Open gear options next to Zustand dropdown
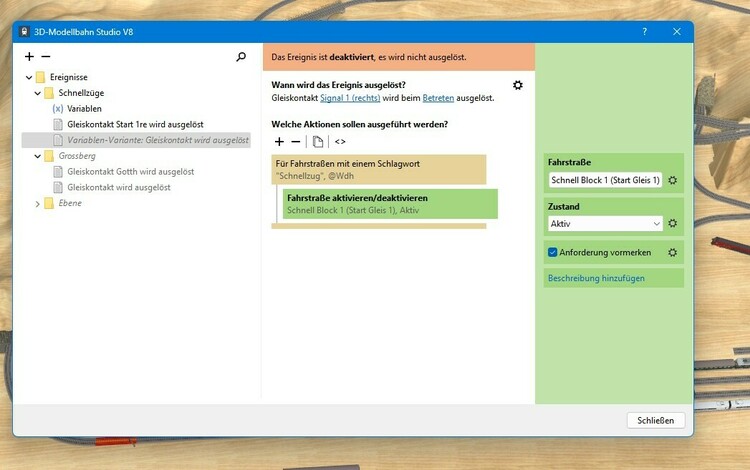This screenshot has height=470, width=750. (x=673, y=223)
